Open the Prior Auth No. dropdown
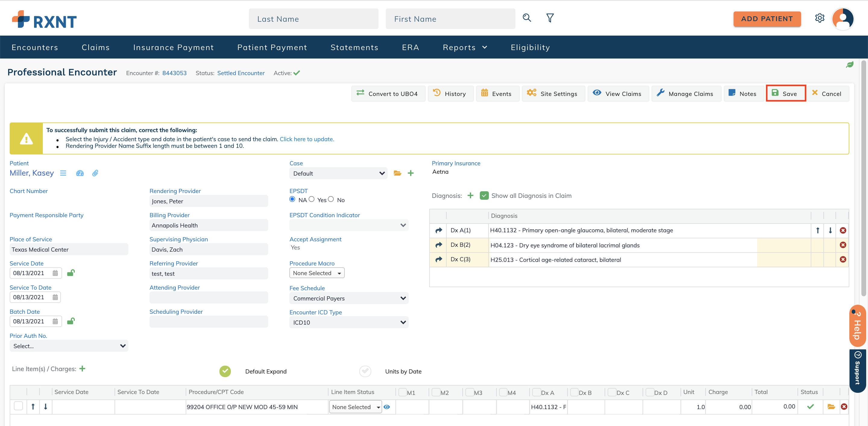 click(x=69, y=346)
